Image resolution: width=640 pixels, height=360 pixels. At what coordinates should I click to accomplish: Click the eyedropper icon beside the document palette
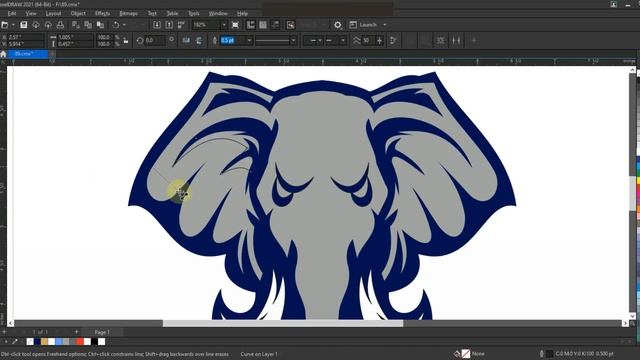point(15,342)
